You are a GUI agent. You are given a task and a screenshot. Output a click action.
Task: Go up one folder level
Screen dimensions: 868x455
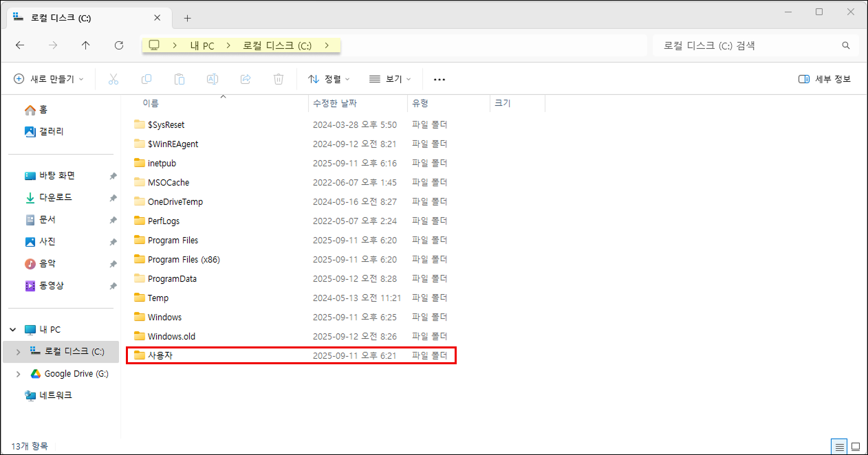[86, 45]
